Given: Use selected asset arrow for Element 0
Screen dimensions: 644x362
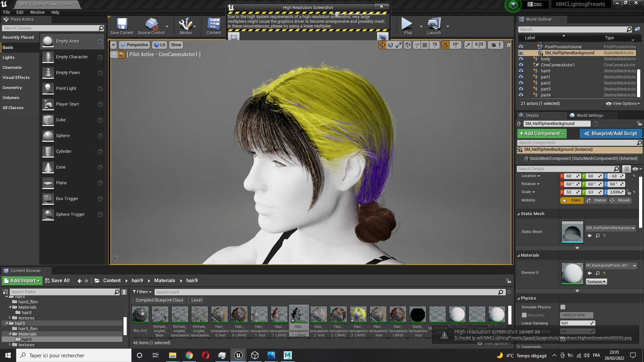Looking at the screenshot, I should [x=590, y=273].
